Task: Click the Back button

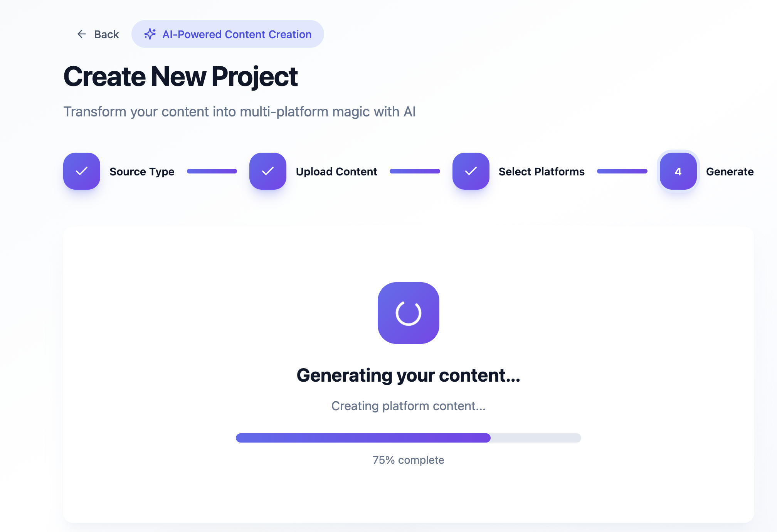Action: coord(98,34)
